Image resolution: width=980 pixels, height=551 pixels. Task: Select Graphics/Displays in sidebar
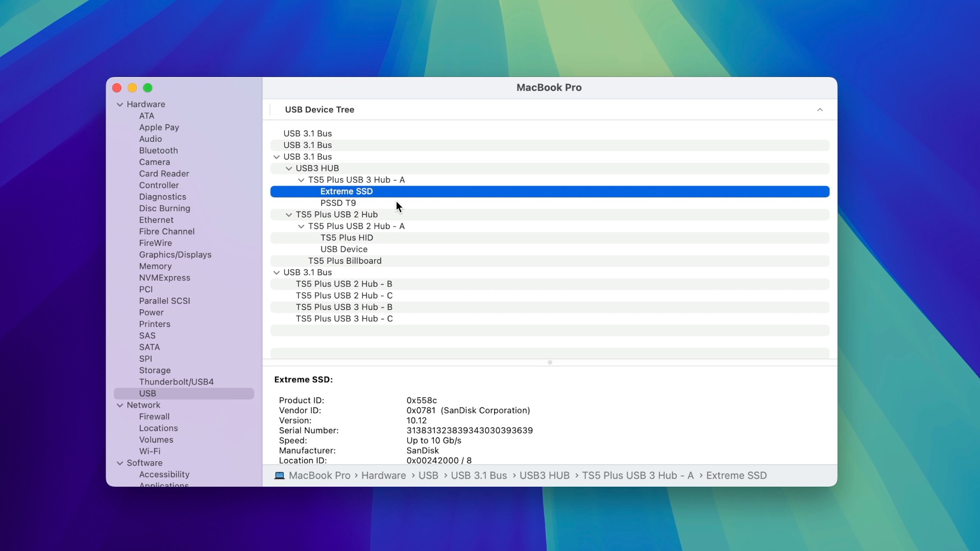[x=175, y=255]
